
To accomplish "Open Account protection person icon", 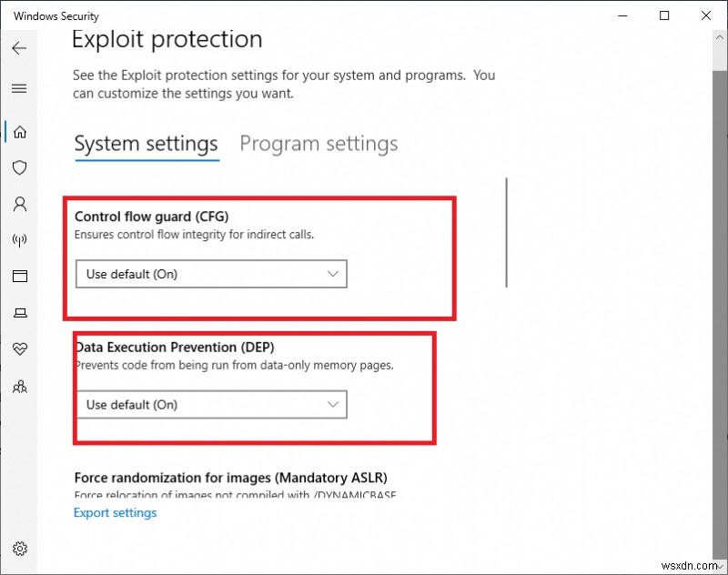I will (19, 205).
